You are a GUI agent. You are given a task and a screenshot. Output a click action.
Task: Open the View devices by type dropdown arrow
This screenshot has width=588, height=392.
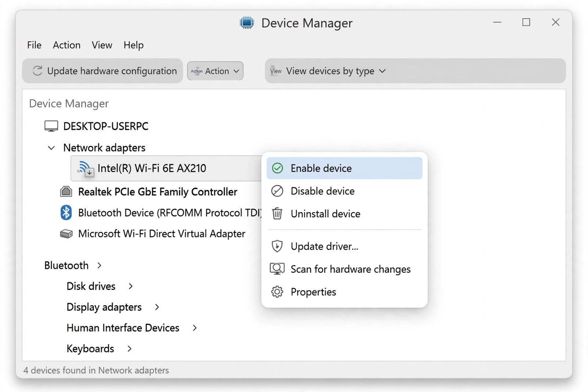382,71
